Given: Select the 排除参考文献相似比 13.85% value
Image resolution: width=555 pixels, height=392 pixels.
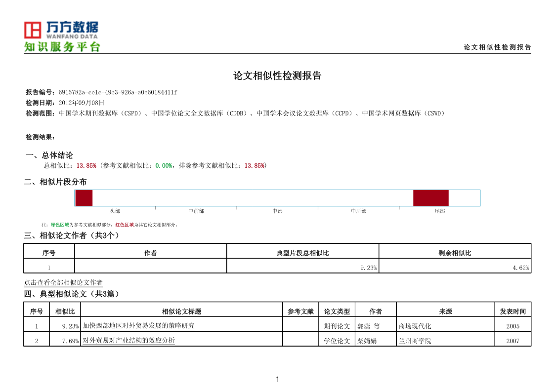Looking at the screenshot, I should pos(255,166).
